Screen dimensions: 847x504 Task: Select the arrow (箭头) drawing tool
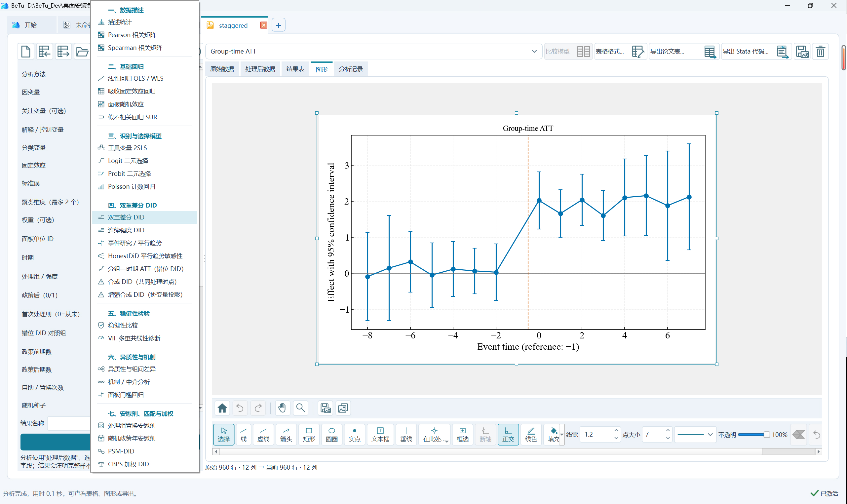pos(286,434)
